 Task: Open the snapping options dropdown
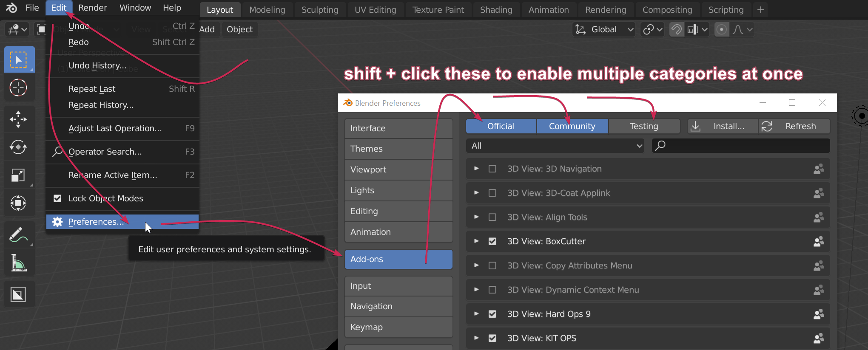click(x=697, y=29)
